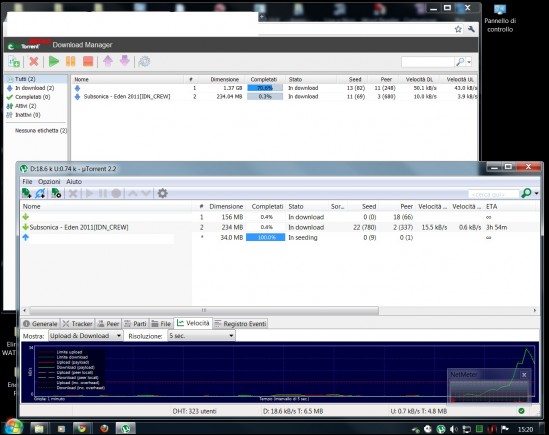Open File menu in µTorrent 2.2

27,181
